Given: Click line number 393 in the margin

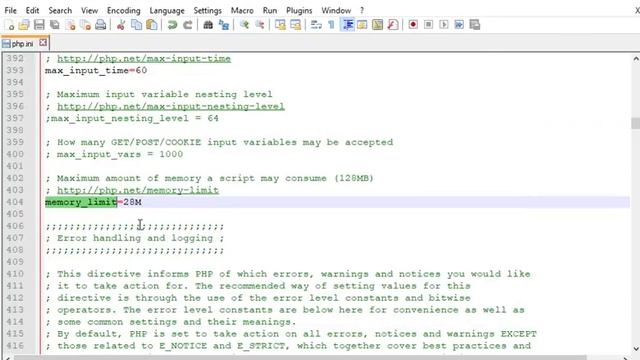Looking at the screenshot, I should (x=15, y=70).
